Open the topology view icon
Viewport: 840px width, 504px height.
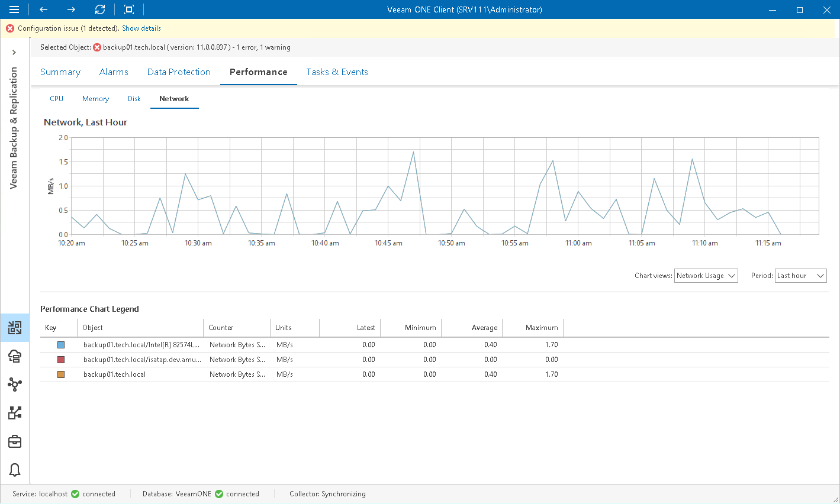pos(15,413)
